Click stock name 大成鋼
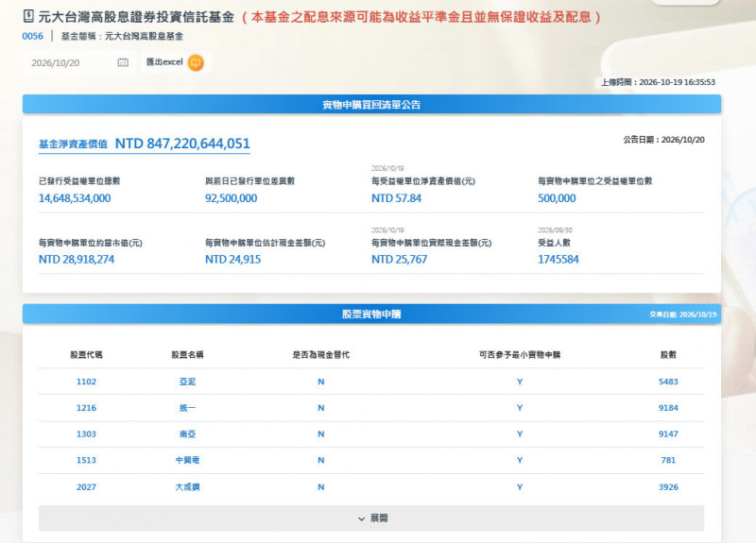Image resolution: width=756 pixels, height=543 pixels. point(187,487)
